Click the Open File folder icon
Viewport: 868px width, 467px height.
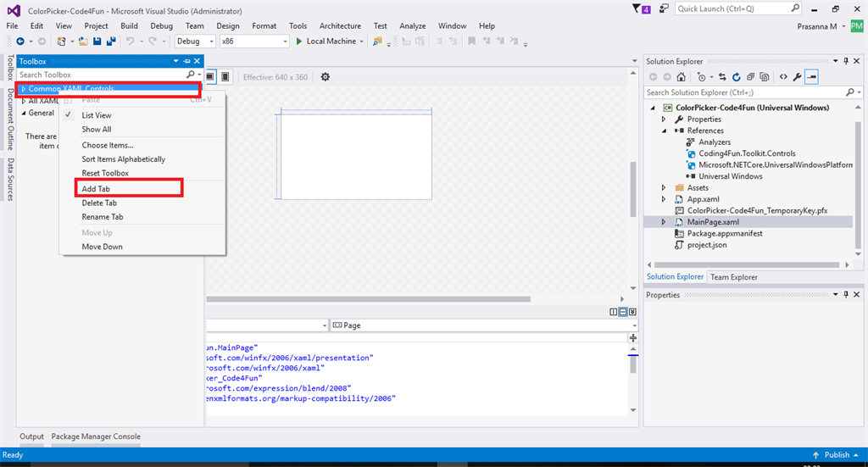coord(83,41)
